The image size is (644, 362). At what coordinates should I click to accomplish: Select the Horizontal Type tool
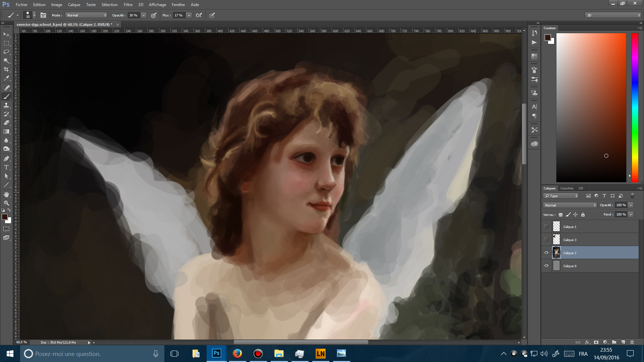(6, 167)
